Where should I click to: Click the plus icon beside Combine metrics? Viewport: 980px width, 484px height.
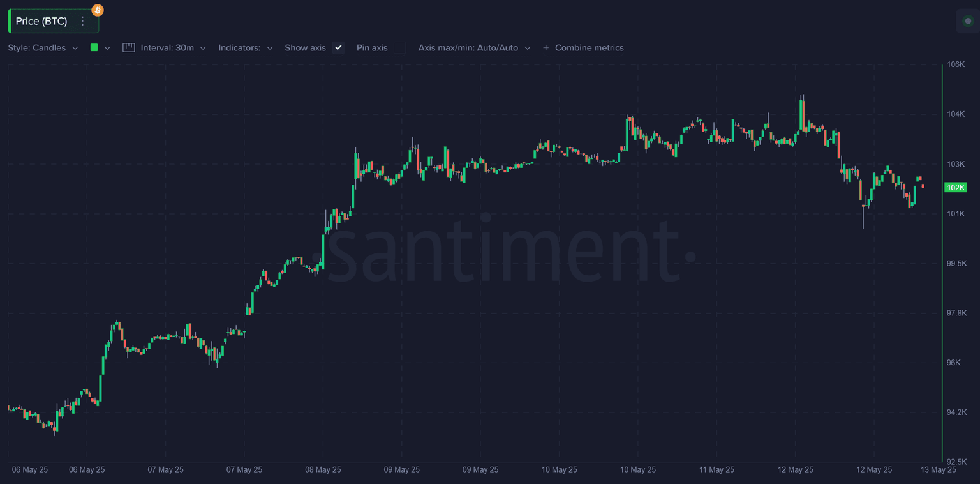(546, 48)
